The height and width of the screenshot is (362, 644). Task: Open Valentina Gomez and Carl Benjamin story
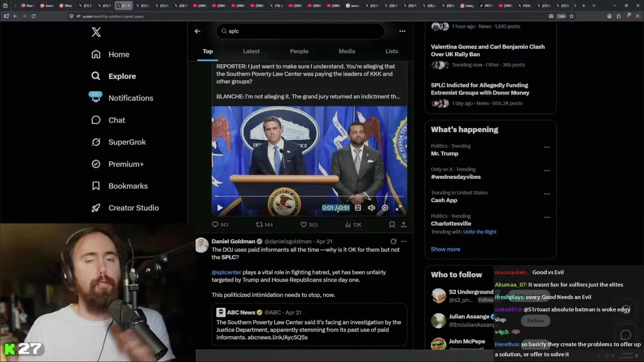click(488, 50)
